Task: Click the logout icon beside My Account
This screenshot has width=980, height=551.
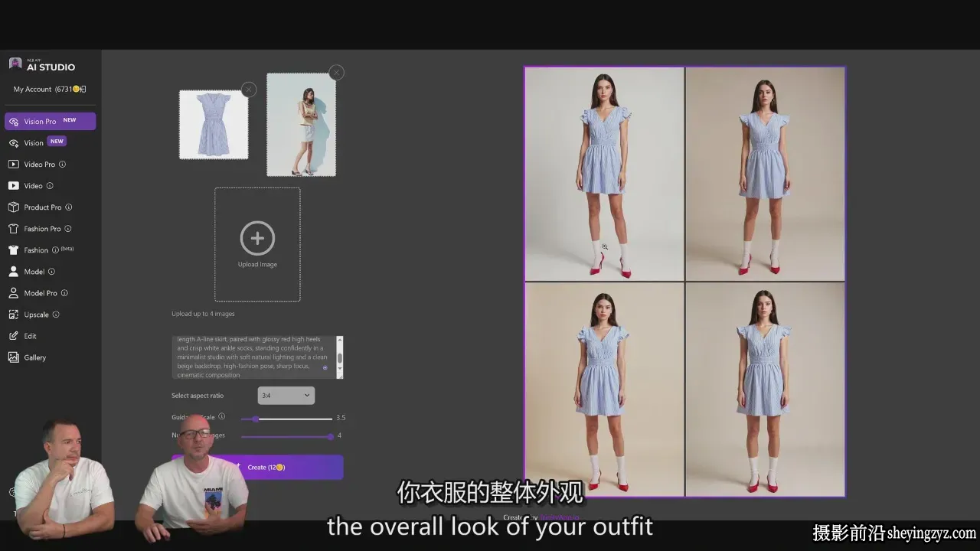Action: pos(83,89)
